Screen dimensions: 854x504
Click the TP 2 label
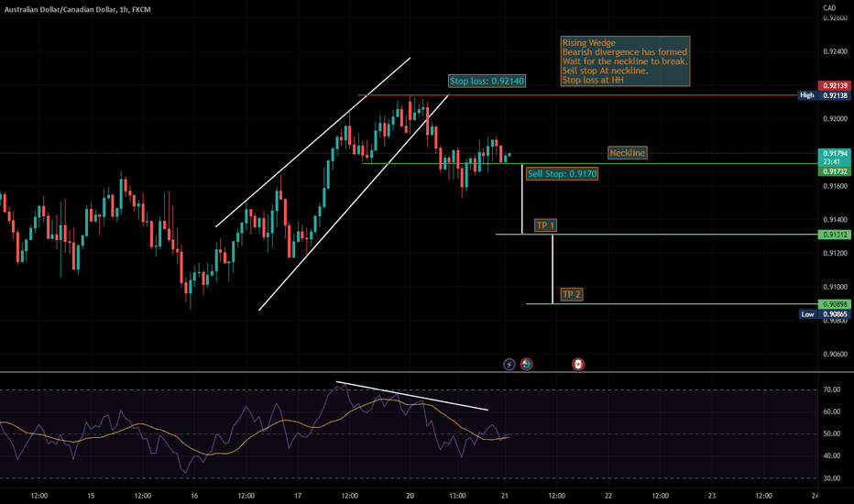tap(572, 294)
